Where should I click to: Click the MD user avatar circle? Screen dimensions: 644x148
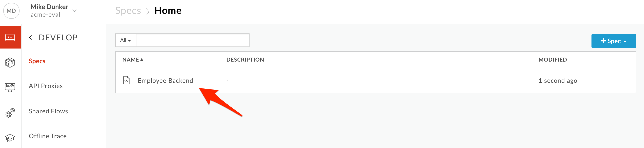tap(11, 11)
